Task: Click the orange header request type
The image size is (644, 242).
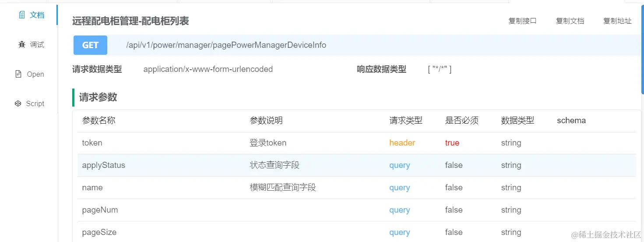Action: [402, 143]
